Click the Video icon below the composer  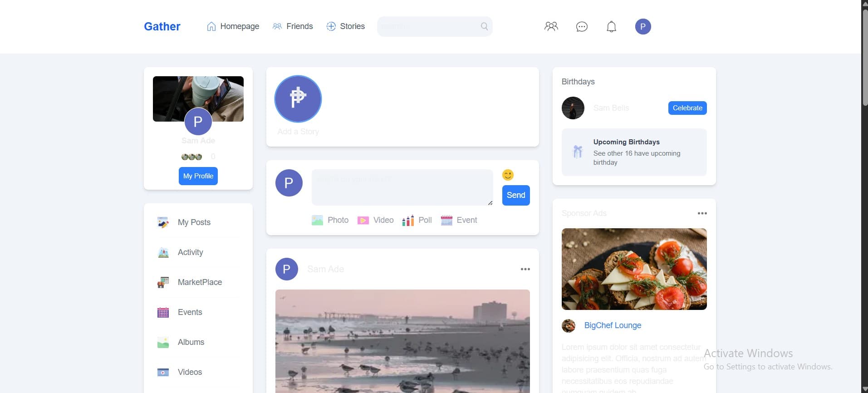(x=363, y=220)
